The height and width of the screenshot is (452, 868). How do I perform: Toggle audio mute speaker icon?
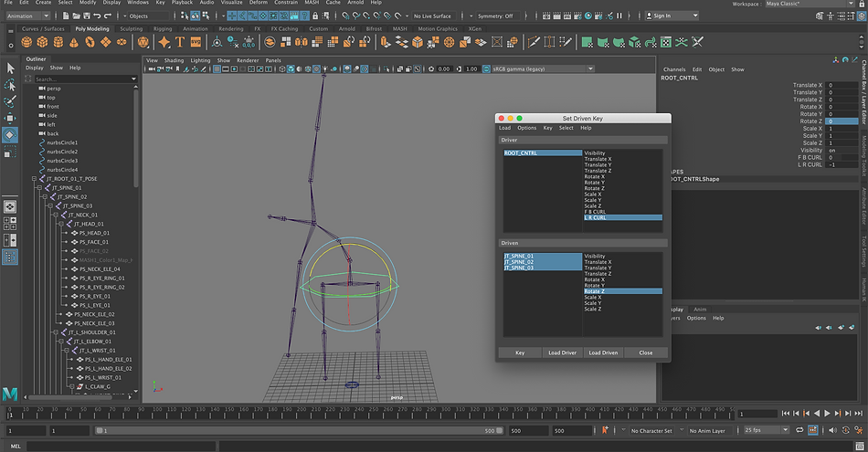coord(831,430)
